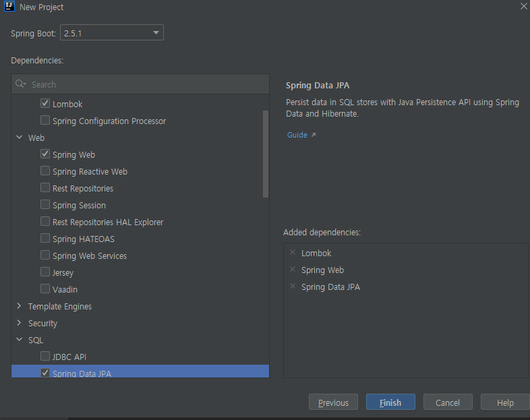The width and height of the screenshot is (530, 420).
Task: Enable the Jersey checkbox
Action: pyautogui.click(x=45, y=272)
